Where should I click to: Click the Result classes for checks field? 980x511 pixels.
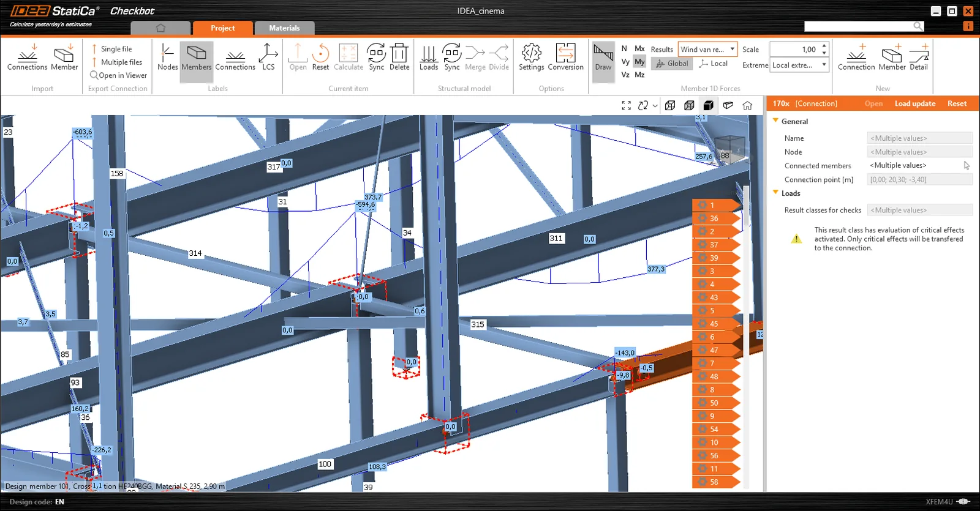click(x=919, y=210)
